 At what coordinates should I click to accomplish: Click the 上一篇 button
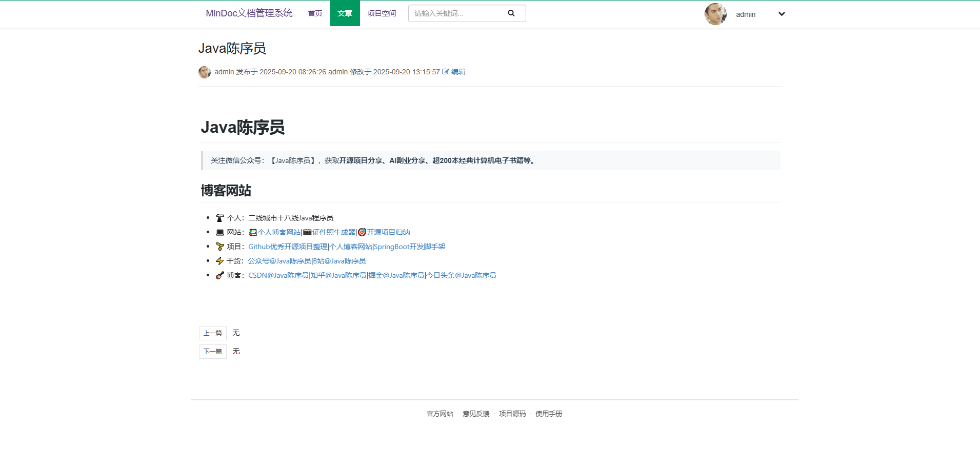[212, 333]
